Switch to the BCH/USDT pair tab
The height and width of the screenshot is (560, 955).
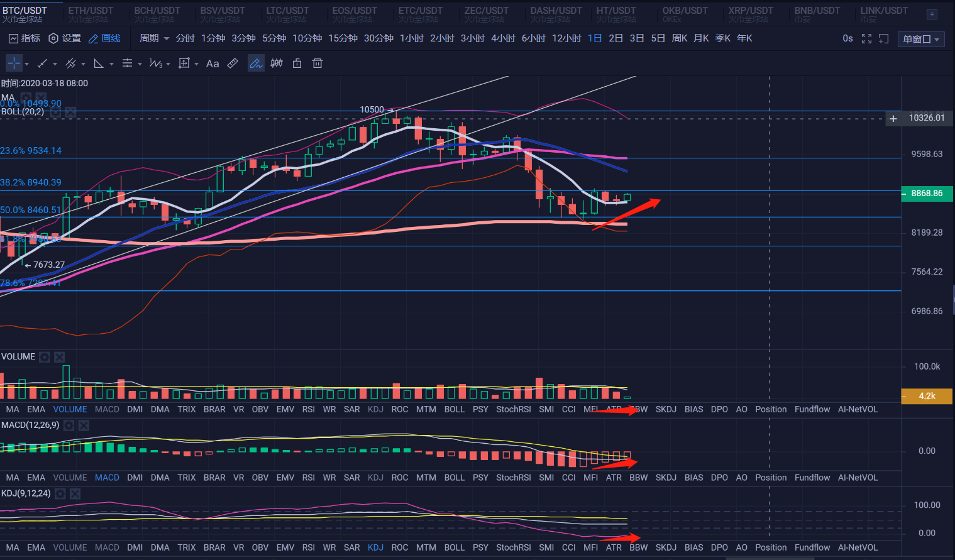[x=157, y=14]
